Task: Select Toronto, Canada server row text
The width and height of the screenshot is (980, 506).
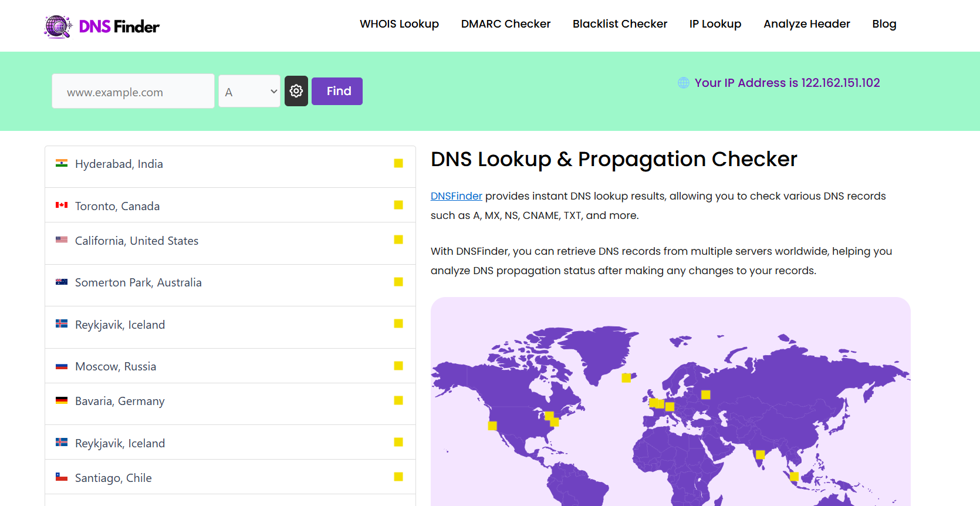Action: (117, 206)
